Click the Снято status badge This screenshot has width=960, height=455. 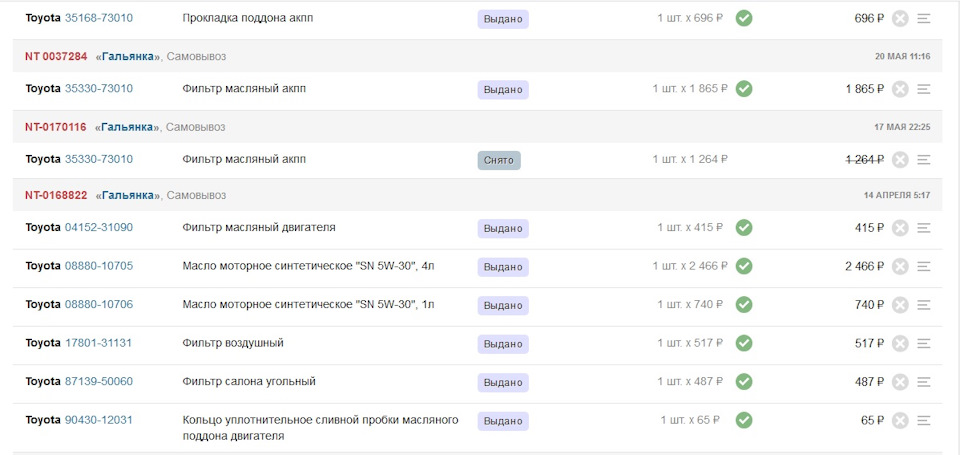[x=499, y=160]
